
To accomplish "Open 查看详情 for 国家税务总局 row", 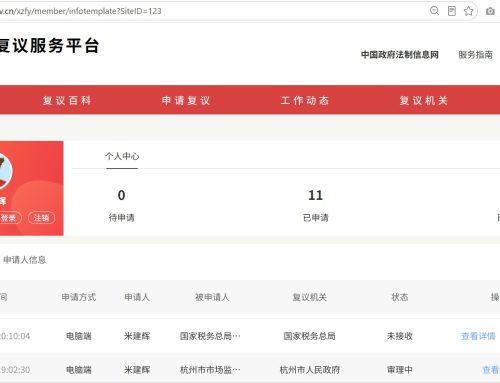I will click(478, 336).
